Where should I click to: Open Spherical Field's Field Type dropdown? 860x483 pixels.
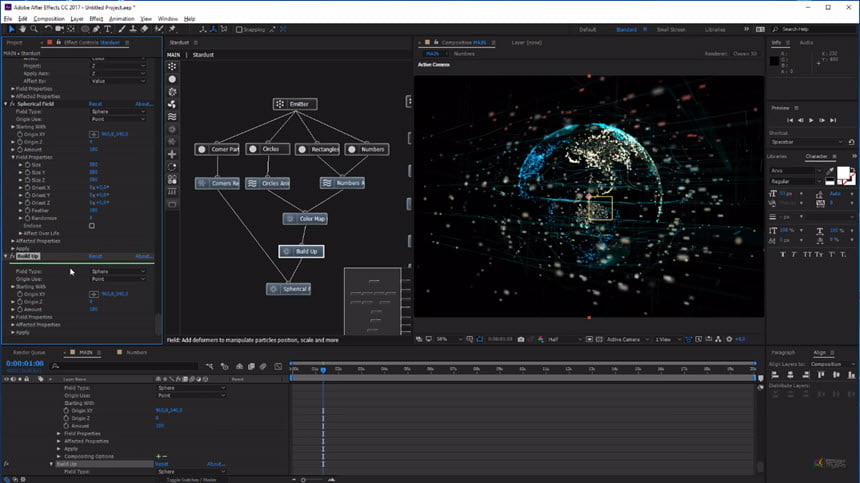[x=118, y=112]
